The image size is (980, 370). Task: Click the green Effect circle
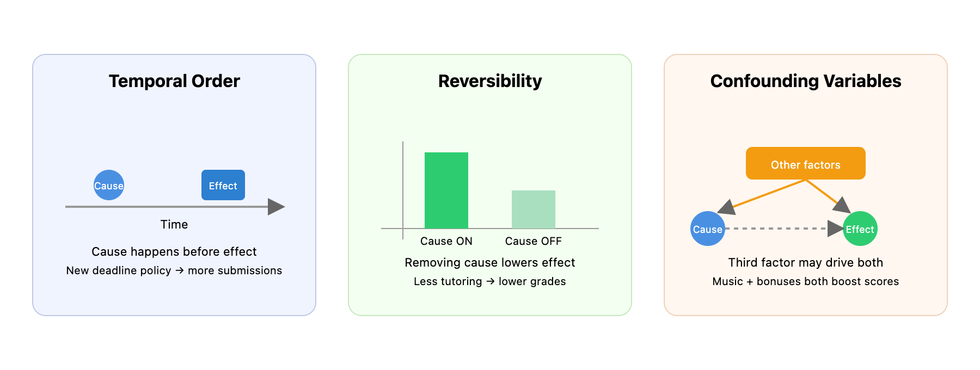860,229
